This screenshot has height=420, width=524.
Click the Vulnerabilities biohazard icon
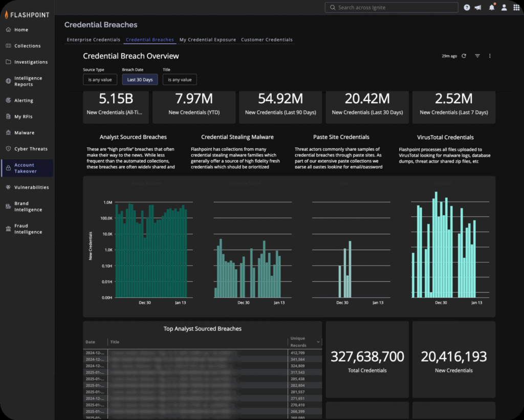pos(8,187)
